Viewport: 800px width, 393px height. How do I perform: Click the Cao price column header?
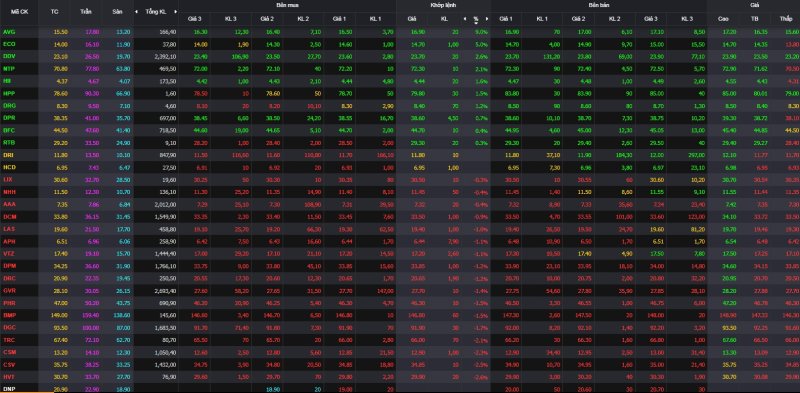point(723,19)
